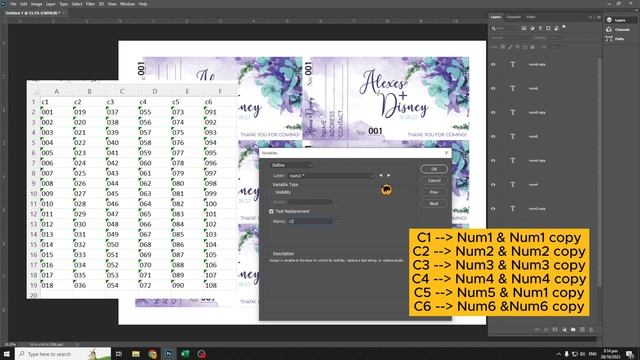Click the lock image pixels brush icon

tap(510, 47)
